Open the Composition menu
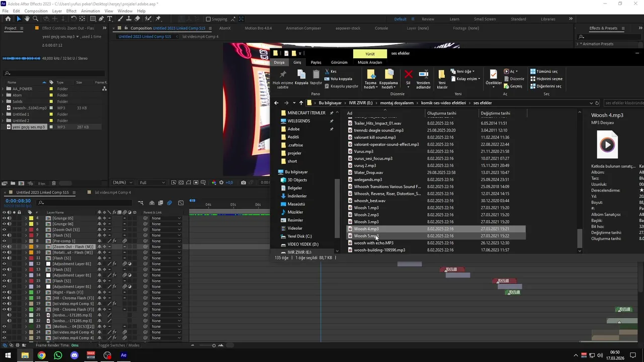 click(x=36, y=11)
